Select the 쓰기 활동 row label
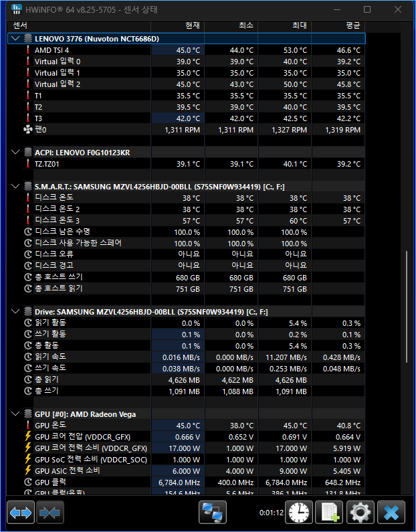The image size is (416, 532). [x=51, y=334]
